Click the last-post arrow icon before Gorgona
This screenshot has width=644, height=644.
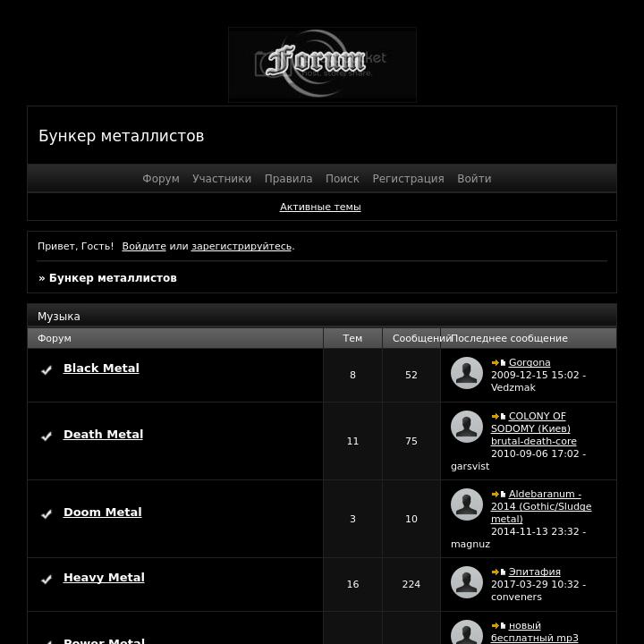click(x=498, y=363)
